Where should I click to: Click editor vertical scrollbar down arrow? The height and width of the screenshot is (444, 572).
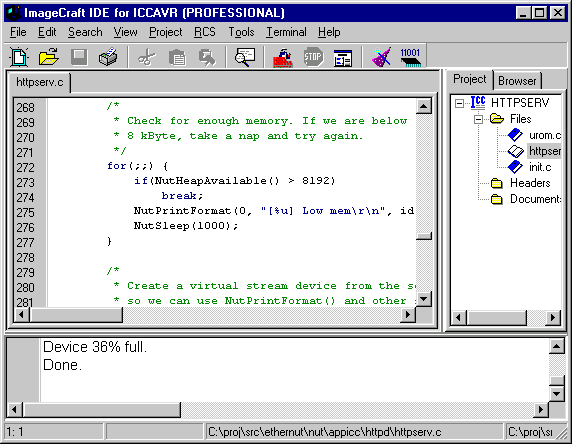[424, 300]
